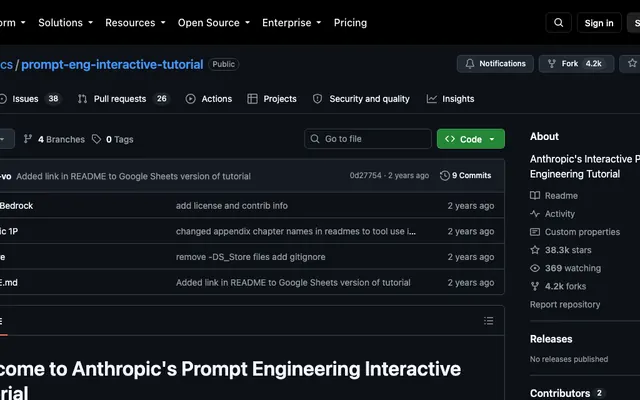Click the branch icon beside 4 Branches
The height and width of the screenshot is (400, 640).
(x=28, y=139)
